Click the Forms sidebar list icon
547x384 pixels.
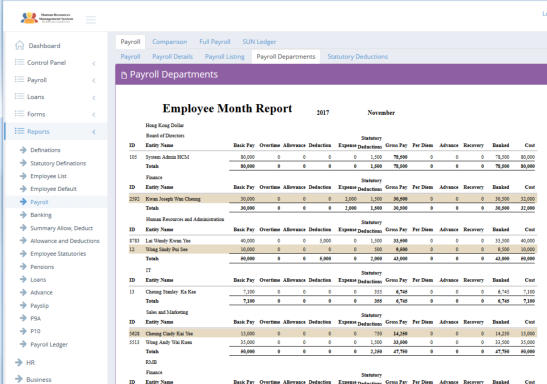point(19,114)
